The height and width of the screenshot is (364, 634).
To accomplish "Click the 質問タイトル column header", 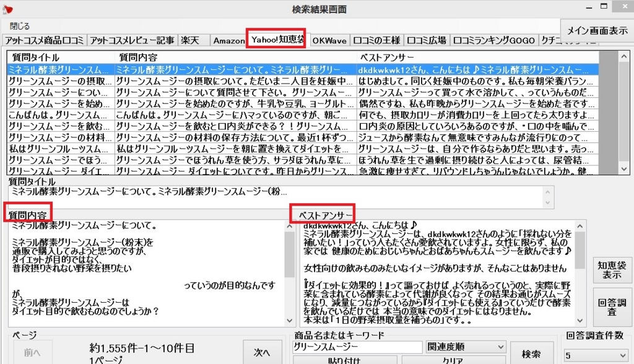I will tap(61, 58).
